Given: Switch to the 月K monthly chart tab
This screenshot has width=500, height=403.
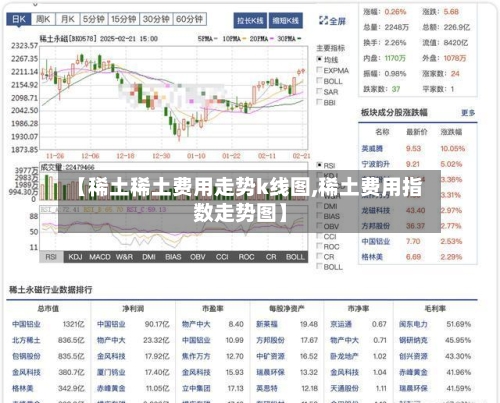Looking at the screenshot, I should 68,19.
